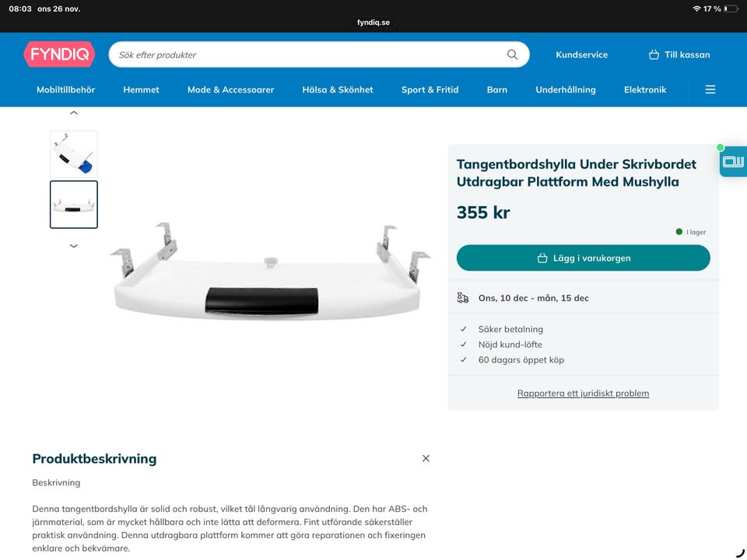The image size is (747, 560).
Task: Open the Kundservice link
Action: point(582,54)
